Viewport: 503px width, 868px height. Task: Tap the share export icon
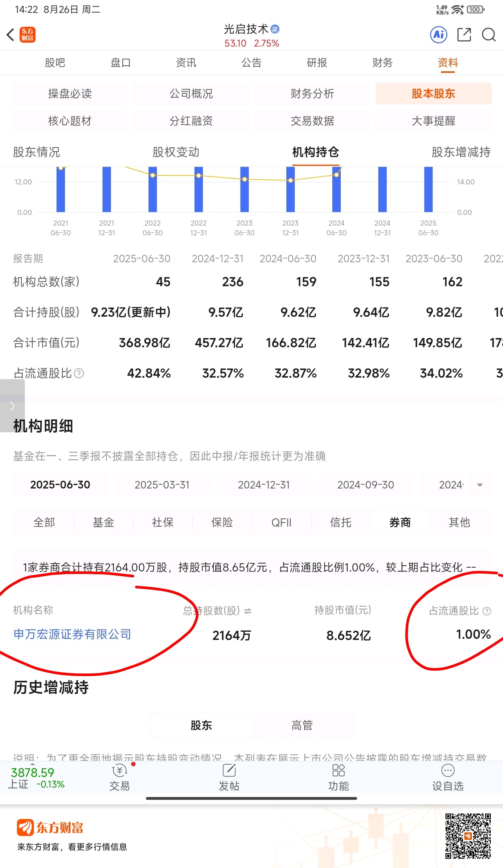[464, 35]
